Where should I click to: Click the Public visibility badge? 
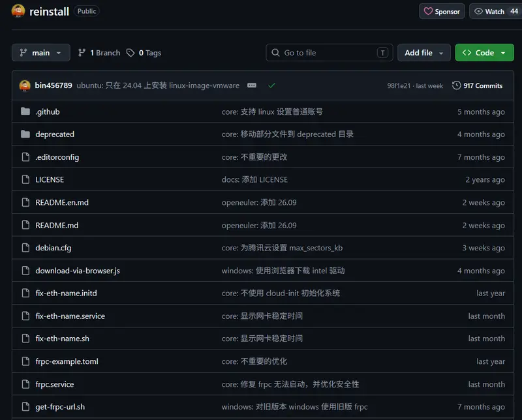[x=87, y=11]
